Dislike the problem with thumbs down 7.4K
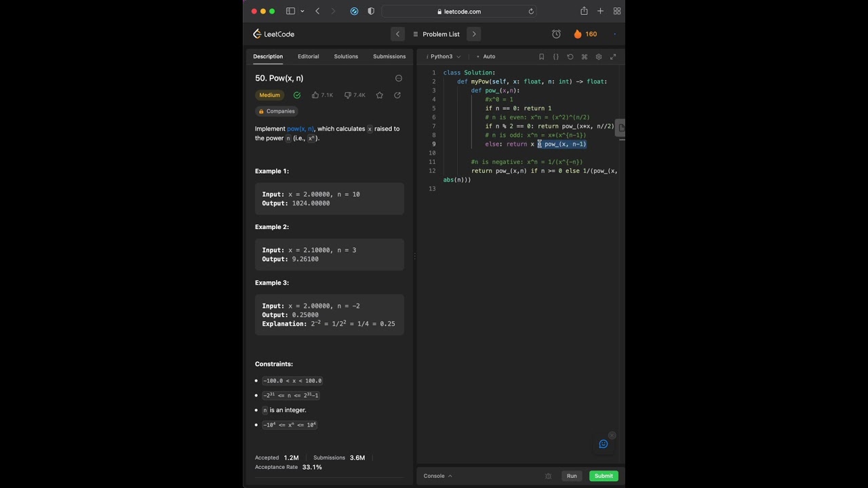The width and height of the screenshot is (868, 488). [x=355, y=95]
